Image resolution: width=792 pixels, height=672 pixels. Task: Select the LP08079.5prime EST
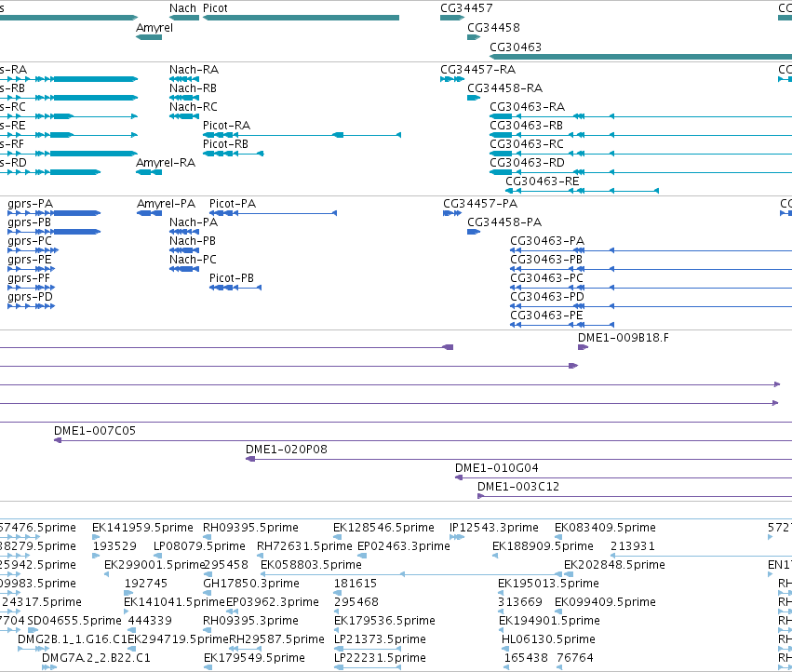pos(157,556)
